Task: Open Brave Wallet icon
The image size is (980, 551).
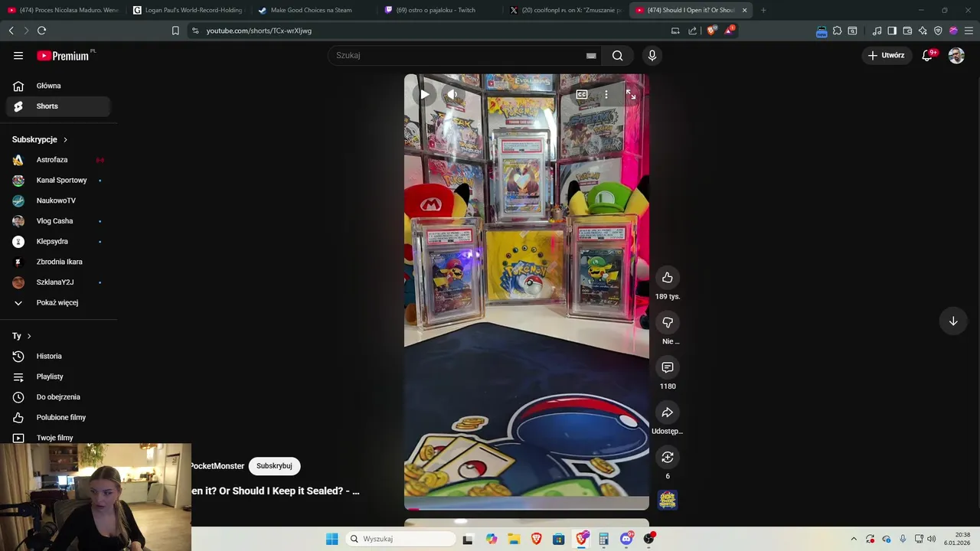Action: coord(907,31)
